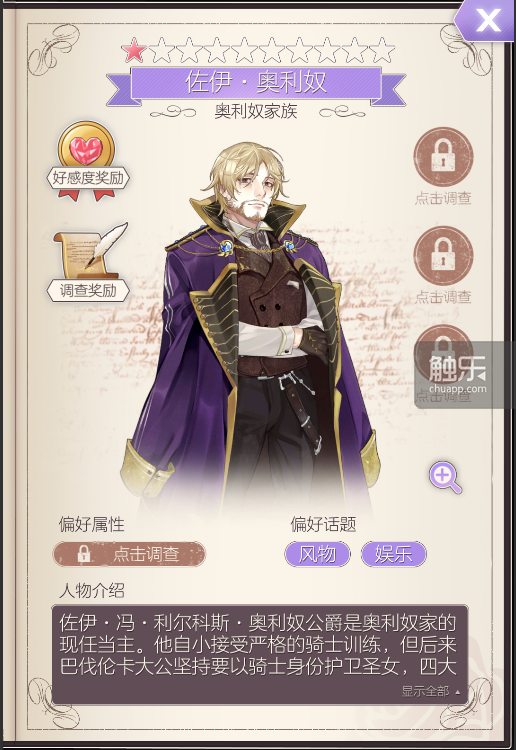Click the filled red first star
Viewport: 516px width, 750px height.
pyautogui.click(x=134, y=51)
